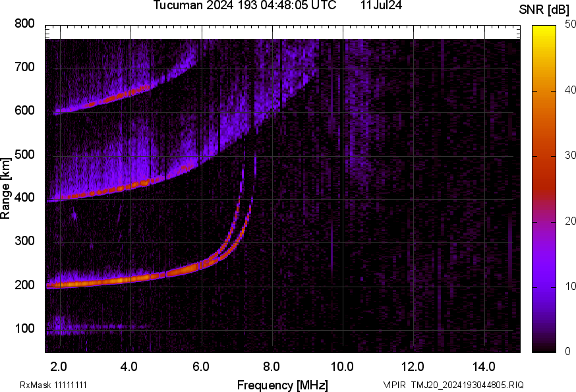Click the SNR color scale bar
Screen dimensions: 576x392
point(544,189)
